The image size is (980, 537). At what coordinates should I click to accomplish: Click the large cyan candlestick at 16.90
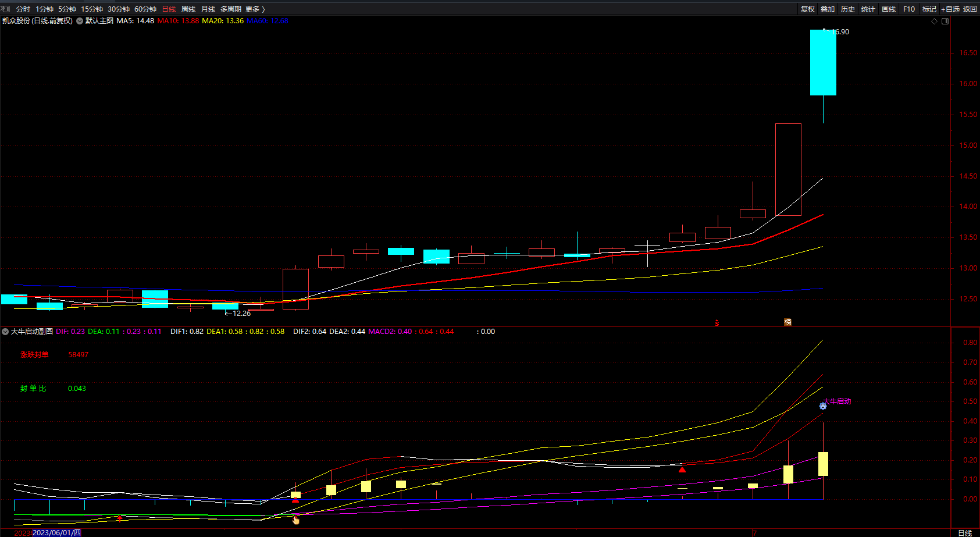click(823, 63)
